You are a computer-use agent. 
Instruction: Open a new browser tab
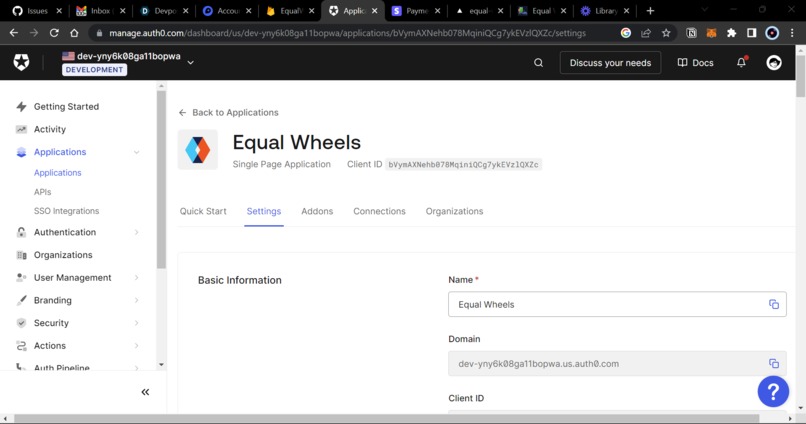pos(650,11)
